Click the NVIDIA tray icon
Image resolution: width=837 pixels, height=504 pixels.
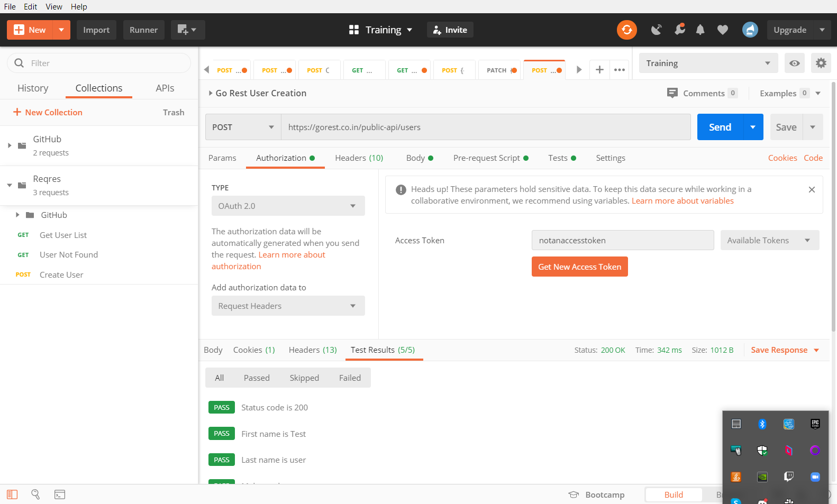762,476
